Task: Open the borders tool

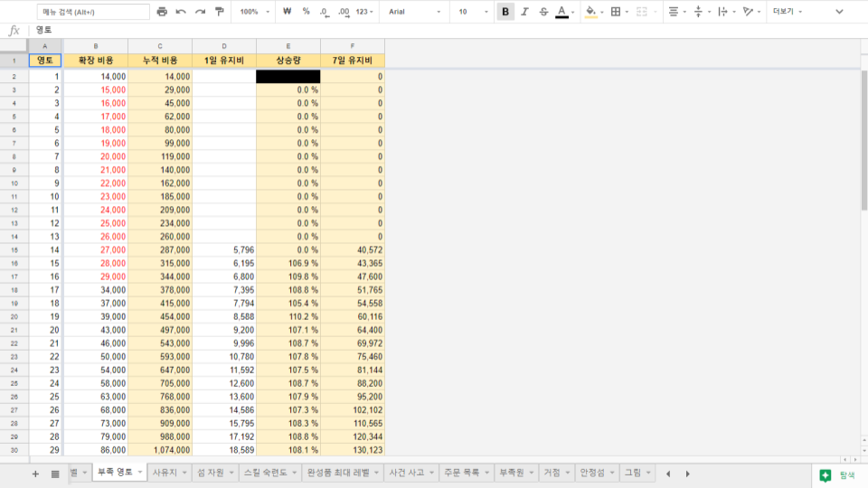Action: (x=616, y=12)
